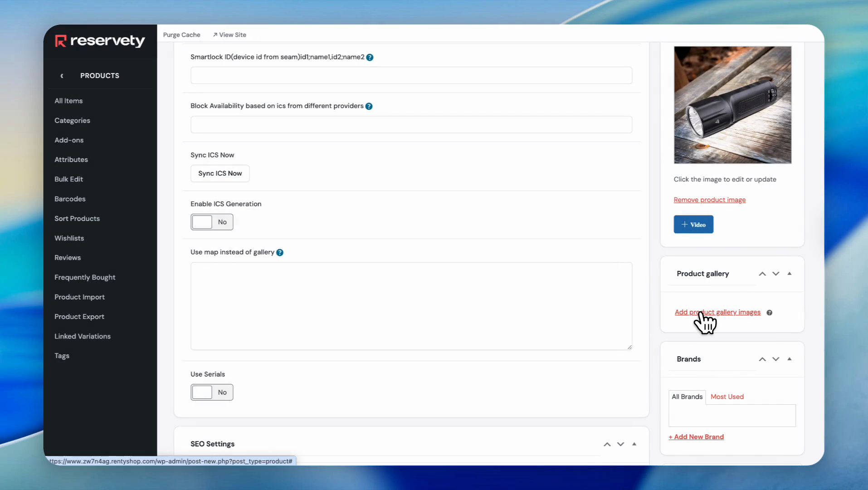Toggle the Use Serials switch
868x490 pixels.
pos(212,392)
